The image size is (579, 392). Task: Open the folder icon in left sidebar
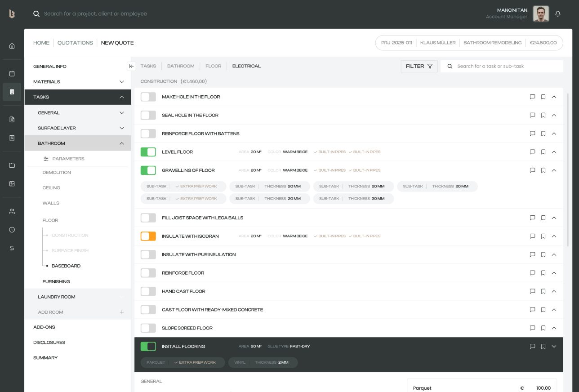point(12,165)
